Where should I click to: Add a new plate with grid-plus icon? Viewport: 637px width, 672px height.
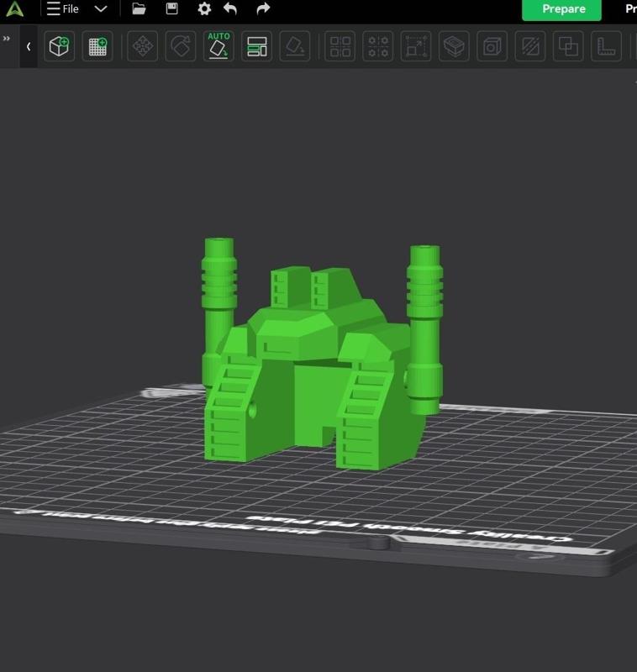pyautogui.click(x=97, y=46)
